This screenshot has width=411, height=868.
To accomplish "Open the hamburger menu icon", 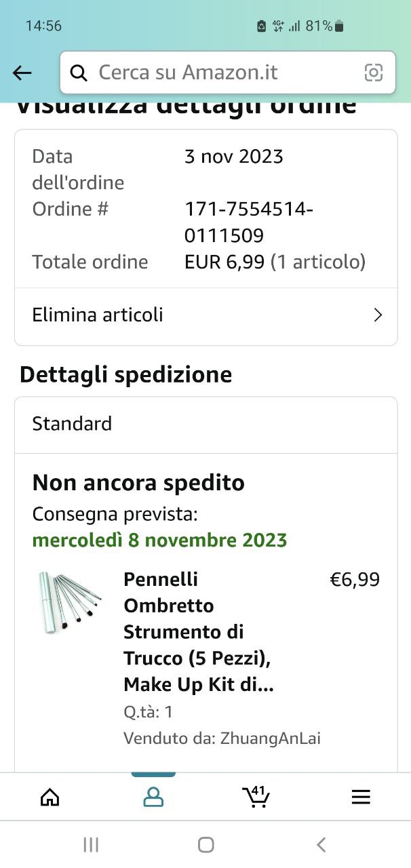I will coord(361,797).
